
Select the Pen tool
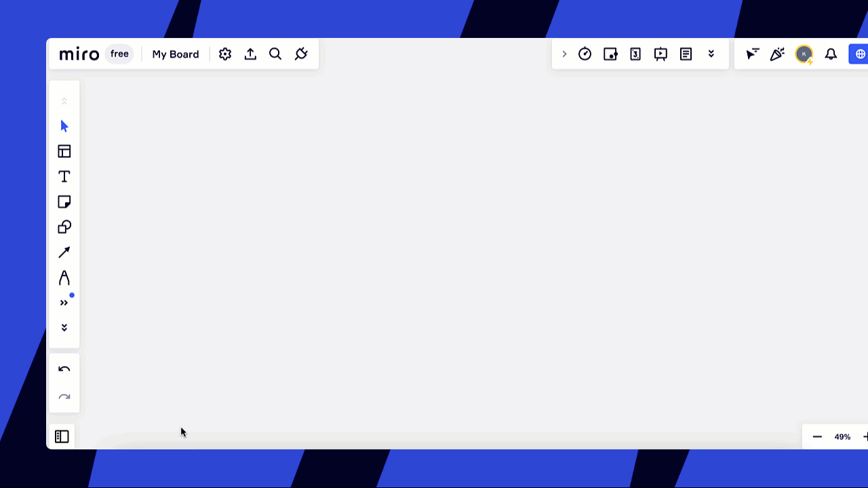click(64, 277)
